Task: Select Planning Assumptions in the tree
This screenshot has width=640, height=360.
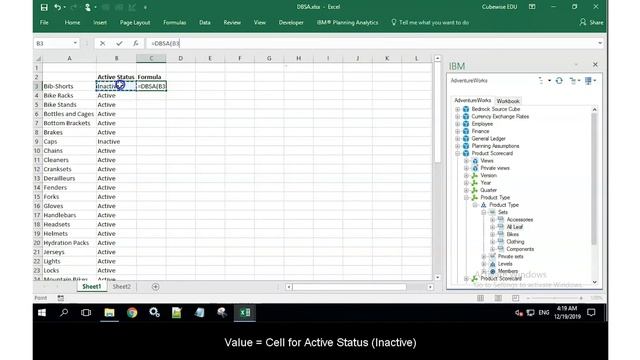Action: (496, 146)
